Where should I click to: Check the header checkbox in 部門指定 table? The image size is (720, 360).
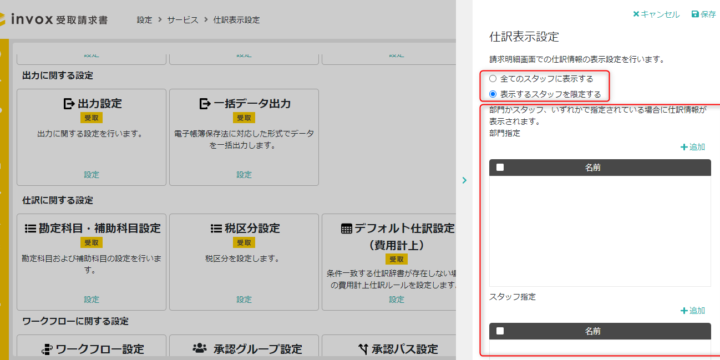point(500,168)
